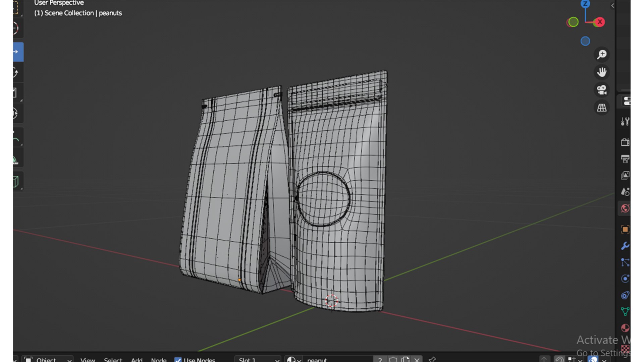This screenshot has height=362, width=644.
Task: Uncheck the Use Nodes checkbox
Action: tap(178, 360)
